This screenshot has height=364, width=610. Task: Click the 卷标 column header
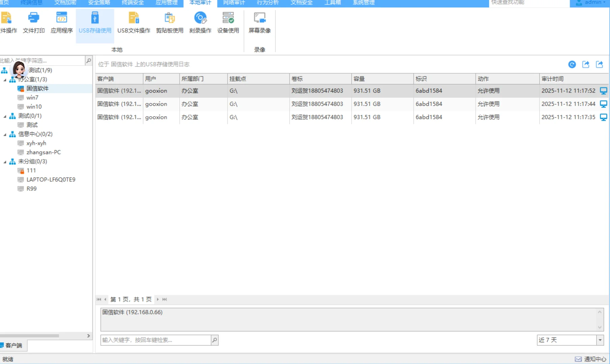(320, 79)
